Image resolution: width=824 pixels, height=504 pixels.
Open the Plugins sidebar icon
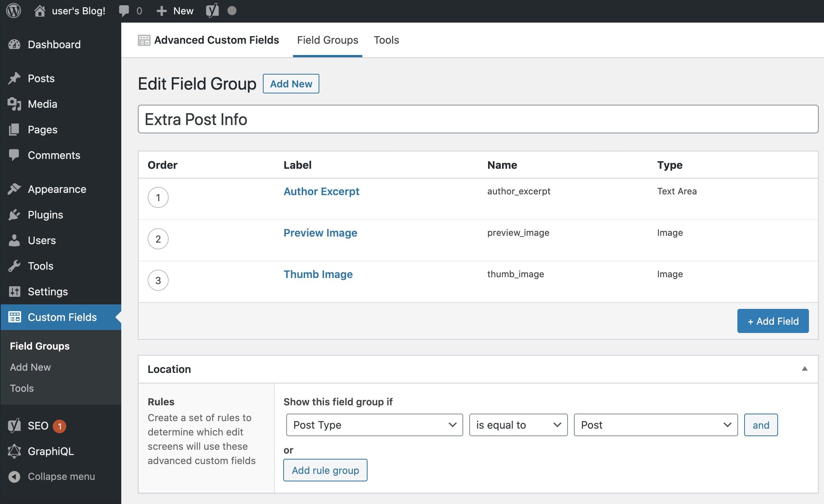[15, 214]
